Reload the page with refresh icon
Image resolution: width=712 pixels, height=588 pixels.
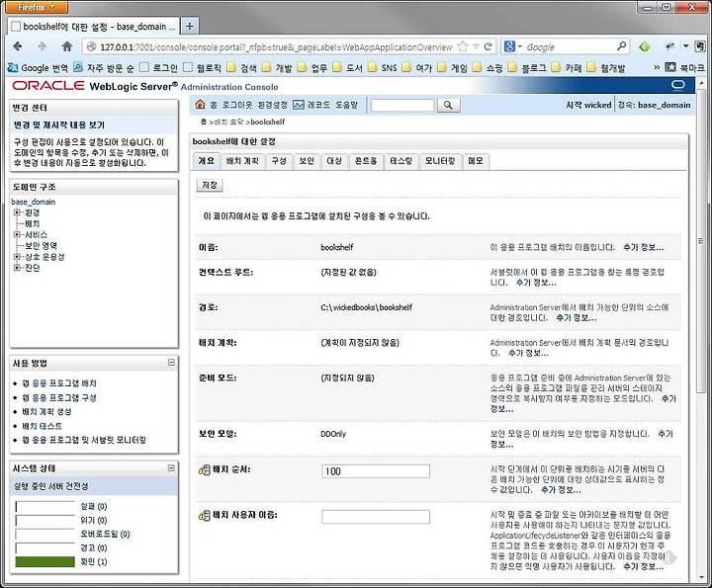(x=489, y=46)
